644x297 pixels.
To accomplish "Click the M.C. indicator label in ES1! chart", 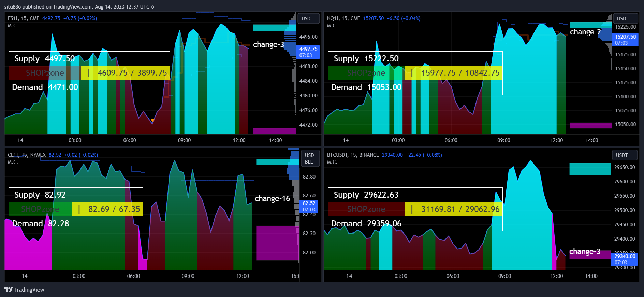I will coord(13,26).
